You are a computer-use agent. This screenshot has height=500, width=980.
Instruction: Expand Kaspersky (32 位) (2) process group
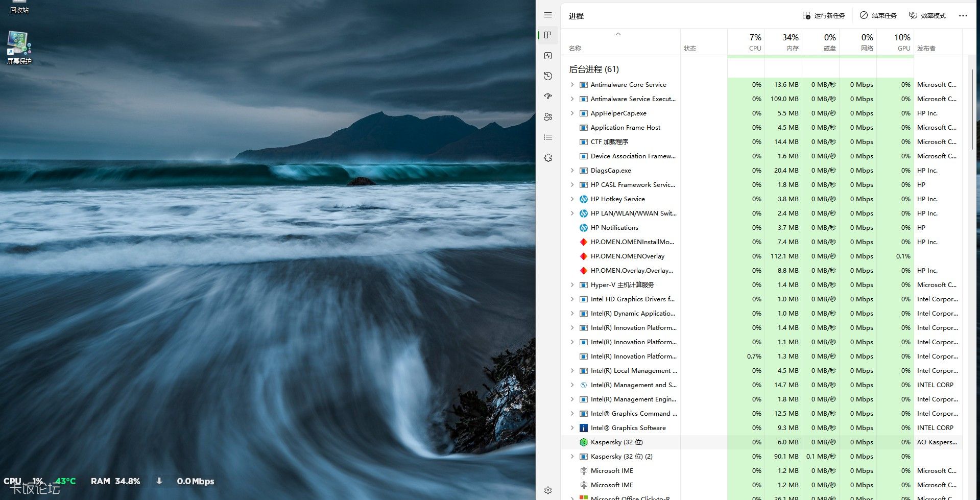[572, 457]
